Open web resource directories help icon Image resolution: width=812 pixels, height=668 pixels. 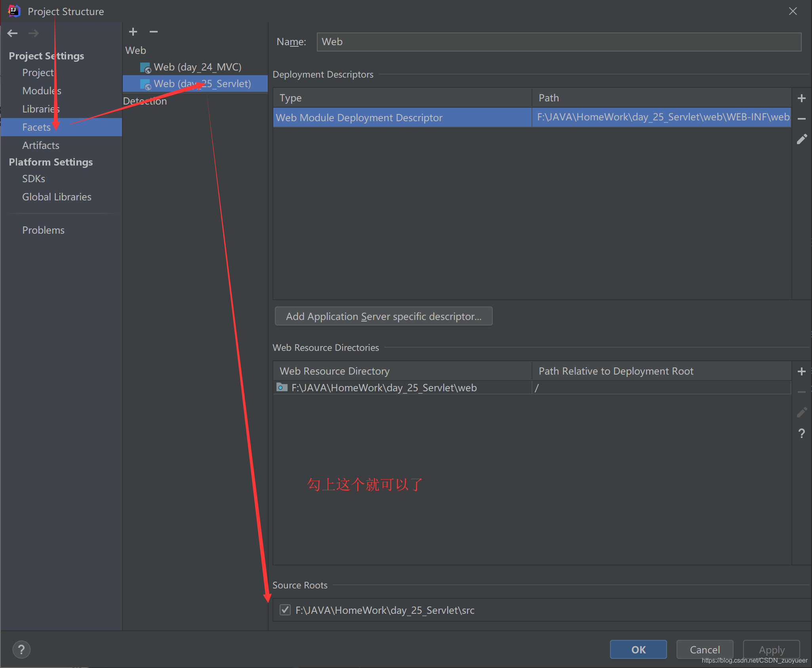(801, 433)
